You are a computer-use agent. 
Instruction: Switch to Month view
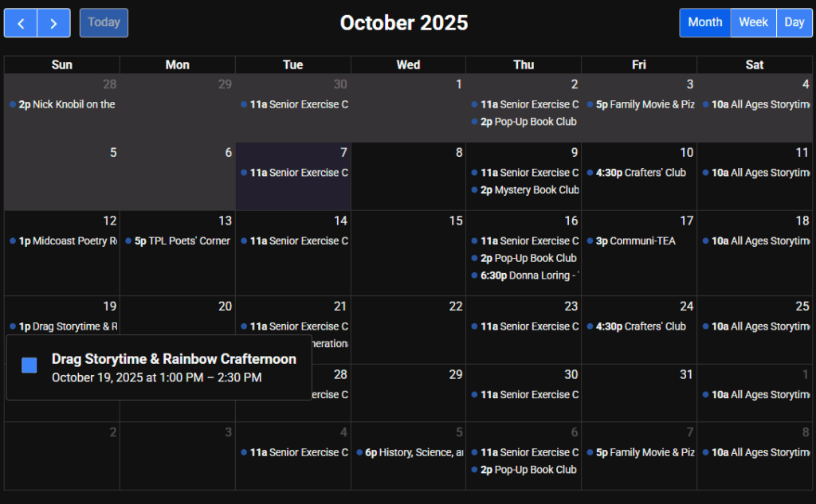(x=704, y=22)
